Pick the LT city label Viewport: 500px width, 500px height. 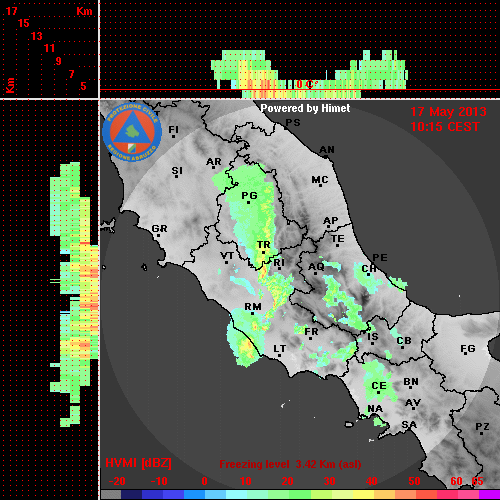[x=280, y=349]
